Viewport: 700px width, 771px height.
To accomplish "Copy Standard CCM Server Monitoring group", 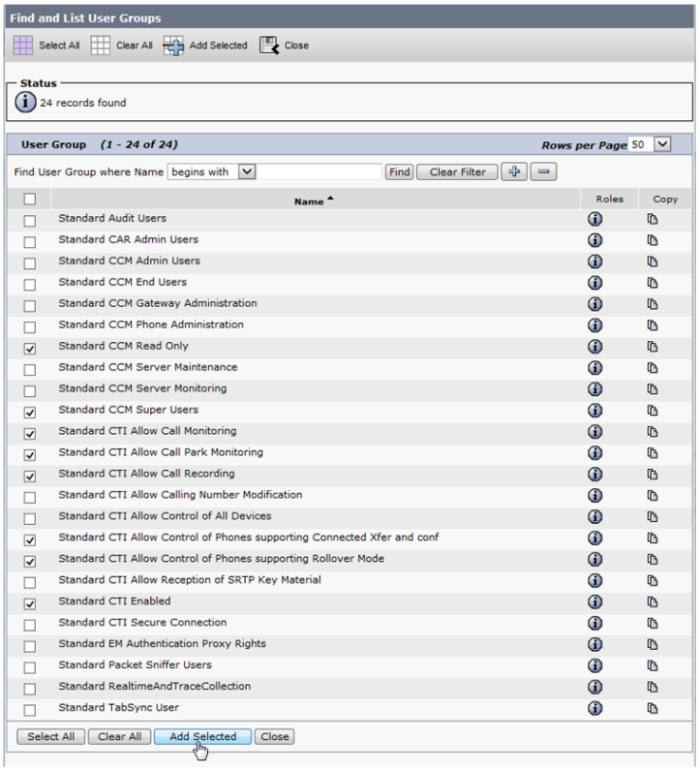I will coord(653,389).
